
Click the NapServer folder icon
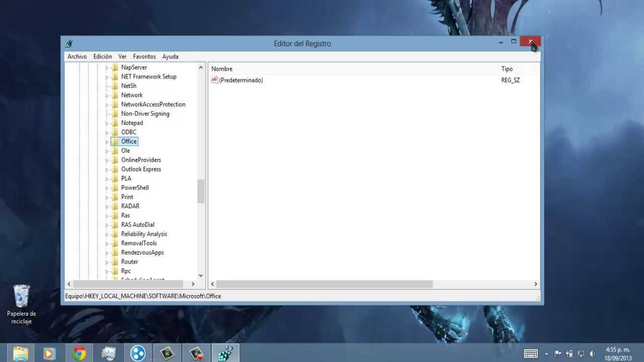point(115,67)
